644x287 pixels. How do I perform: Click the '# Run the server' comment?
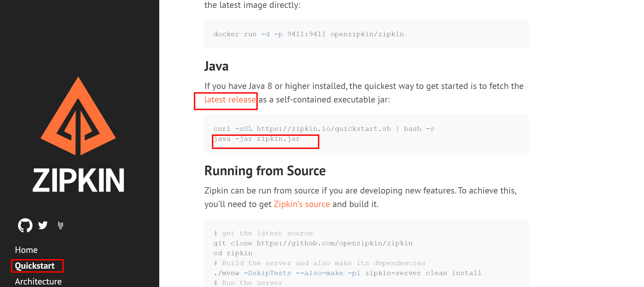click(x=248, y=283)
